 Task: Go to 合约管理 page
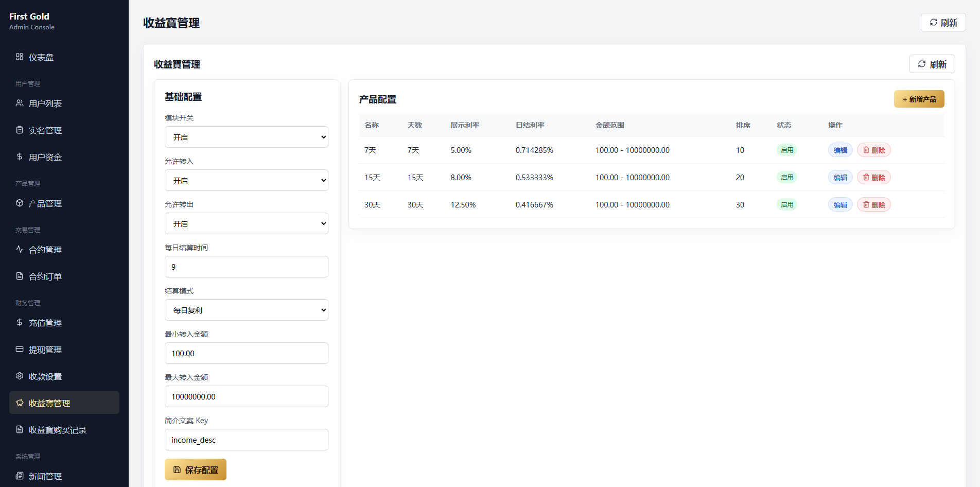pyautogui.click(x=64, y=250)
